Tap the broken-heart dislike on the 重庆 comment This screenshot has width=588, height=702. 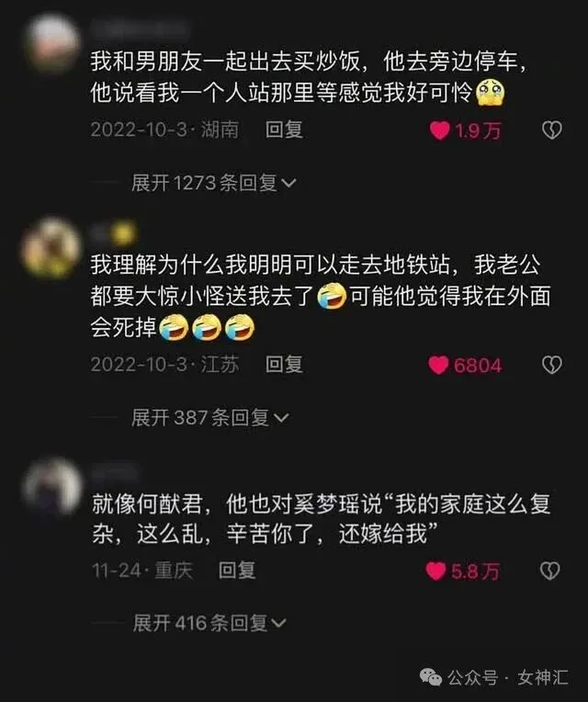click(550, 571)
